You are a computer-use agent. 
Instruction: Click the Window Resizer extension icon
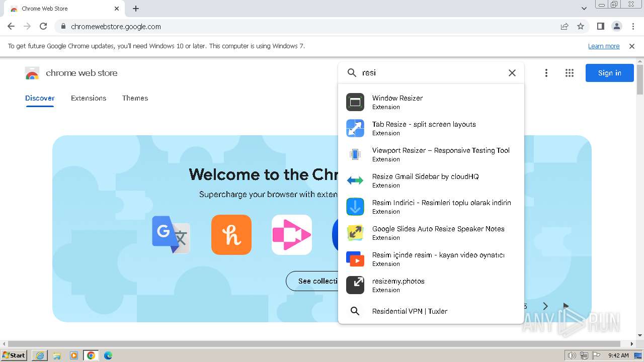click(355, 102)
